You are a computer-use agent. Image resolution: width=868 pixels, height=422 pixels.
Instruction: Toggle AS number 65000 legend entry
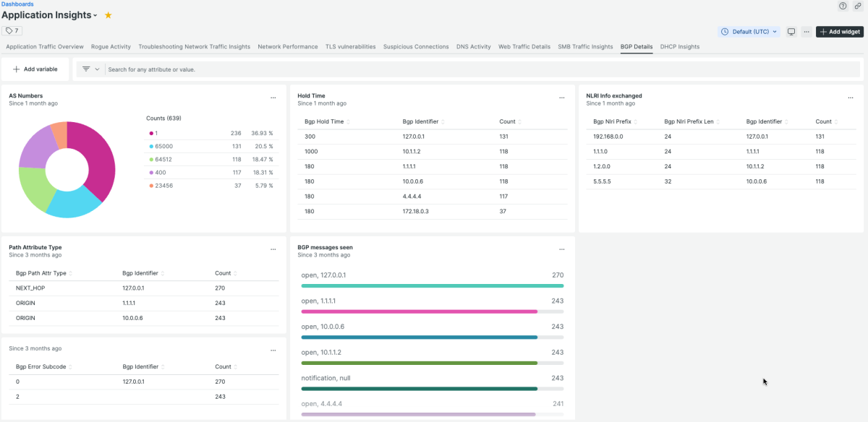coord(163,147)
